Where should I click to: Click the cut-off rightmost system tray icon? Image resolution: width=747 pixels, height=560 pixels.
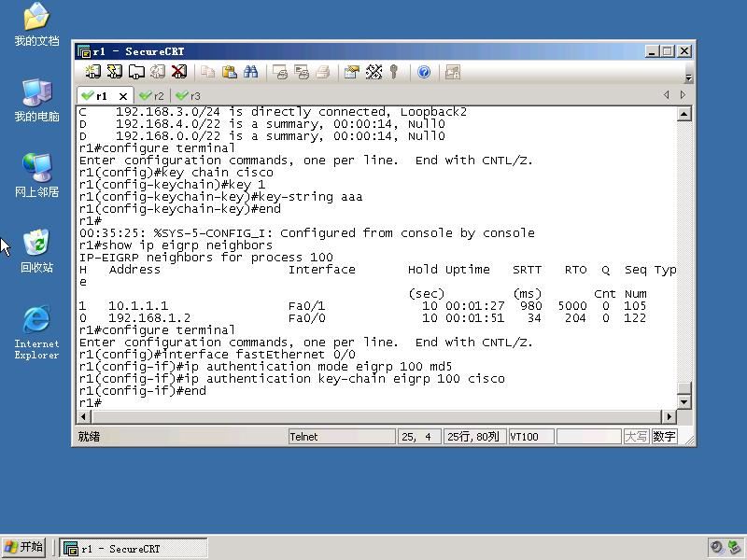734,548
